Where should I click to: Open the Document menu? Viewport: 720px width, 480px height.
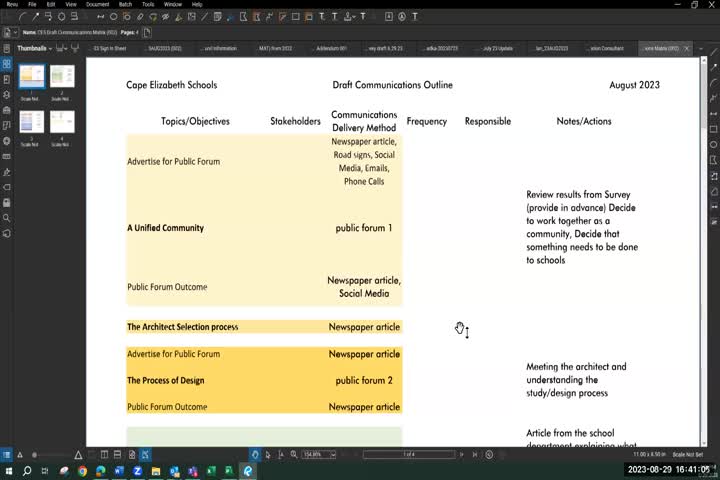(98, 4)
